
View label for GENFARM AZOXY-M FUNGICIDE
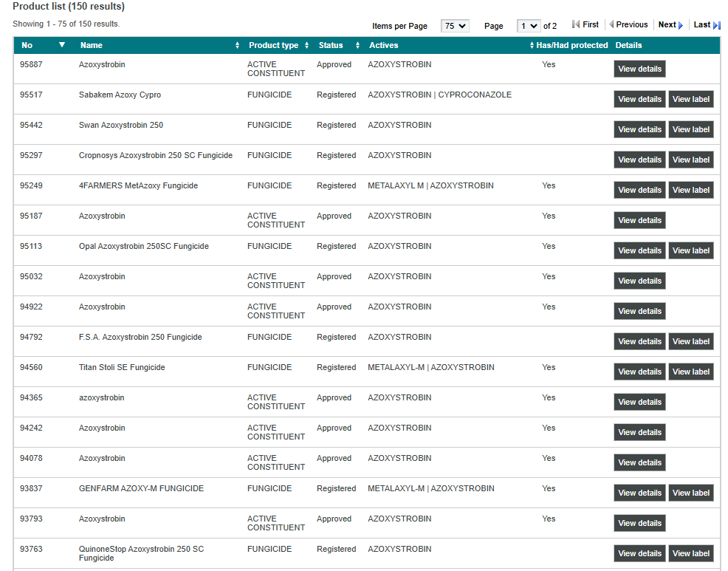pyautogui.click(x=691, y=493)
